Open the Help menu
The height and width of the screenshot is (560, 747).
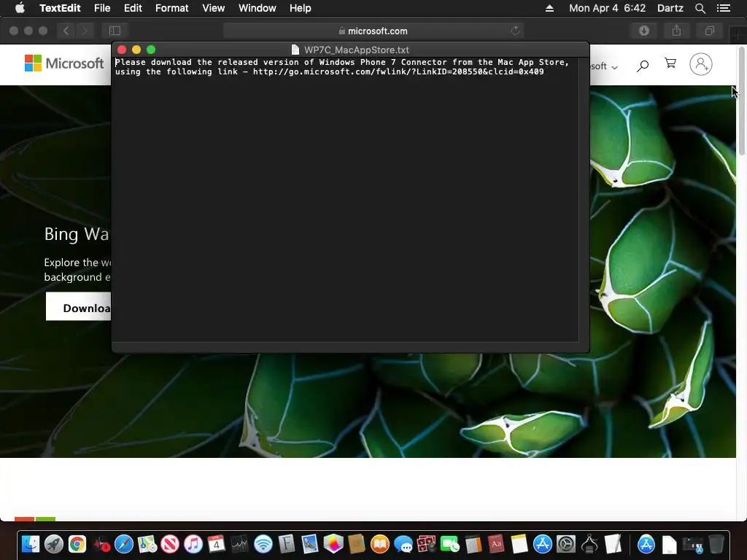coord(300,8)
